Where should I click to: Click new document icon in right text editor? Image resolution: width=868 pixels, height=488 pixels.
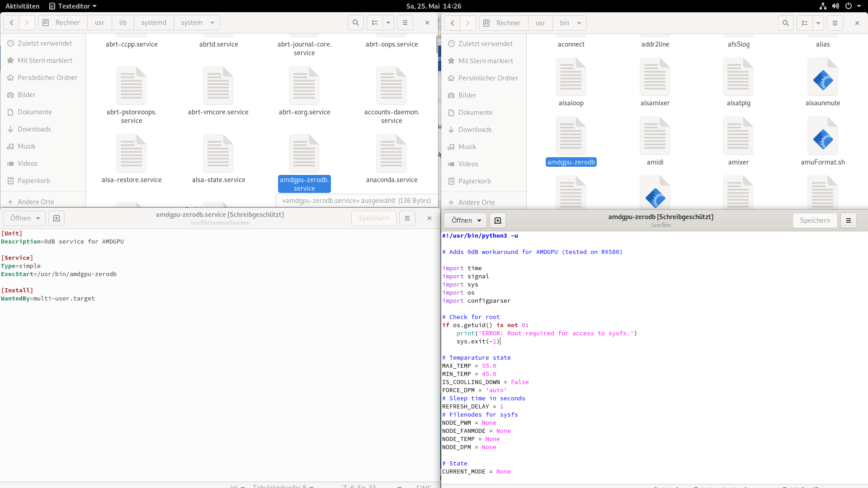point(498,221)
